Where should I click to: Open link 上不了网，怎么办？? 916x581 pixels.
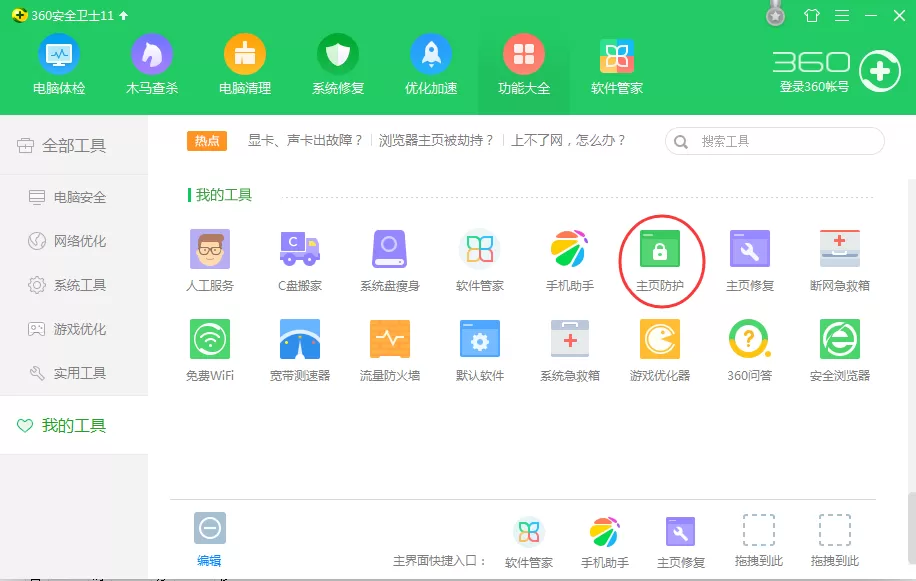(x=569, y=140)
